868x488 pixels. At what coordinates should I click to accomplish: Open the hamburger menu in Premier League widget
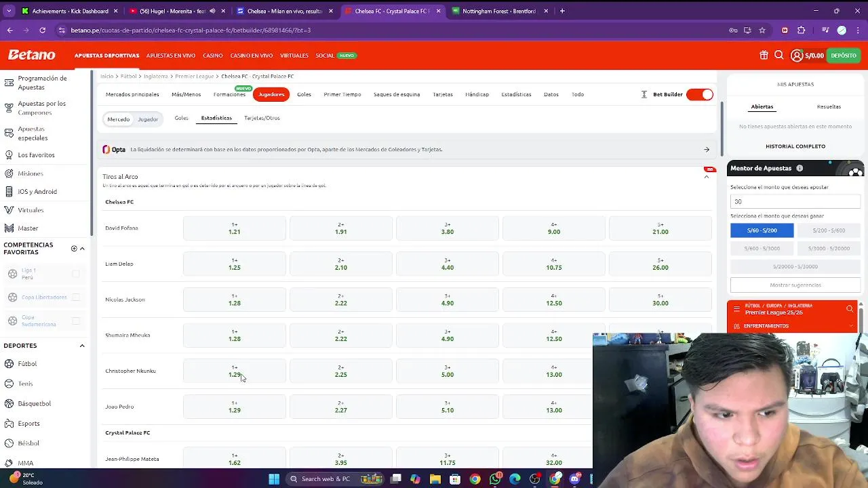(x=736, y=309)
